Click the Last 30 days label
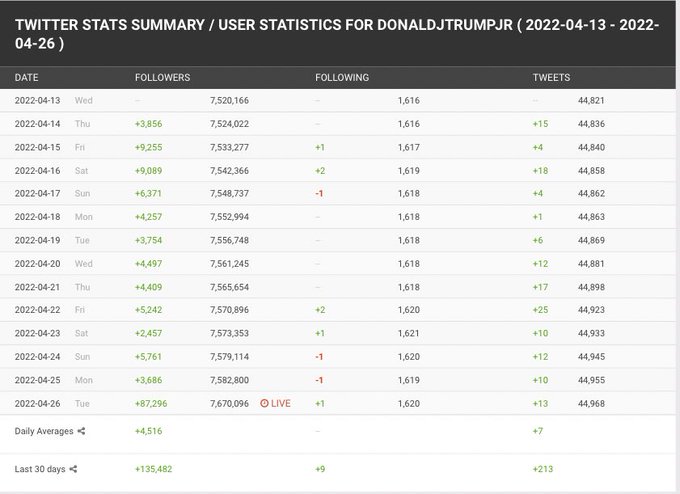 [x=39, y=469]
